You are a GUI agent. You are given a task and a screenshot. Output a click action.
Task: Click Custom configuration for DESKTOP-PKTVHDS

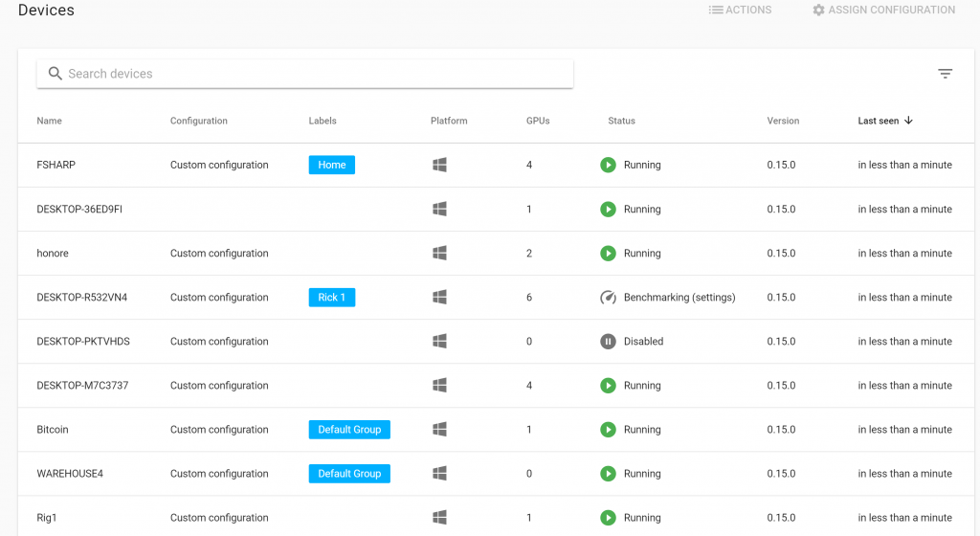[x=219, y=341]
